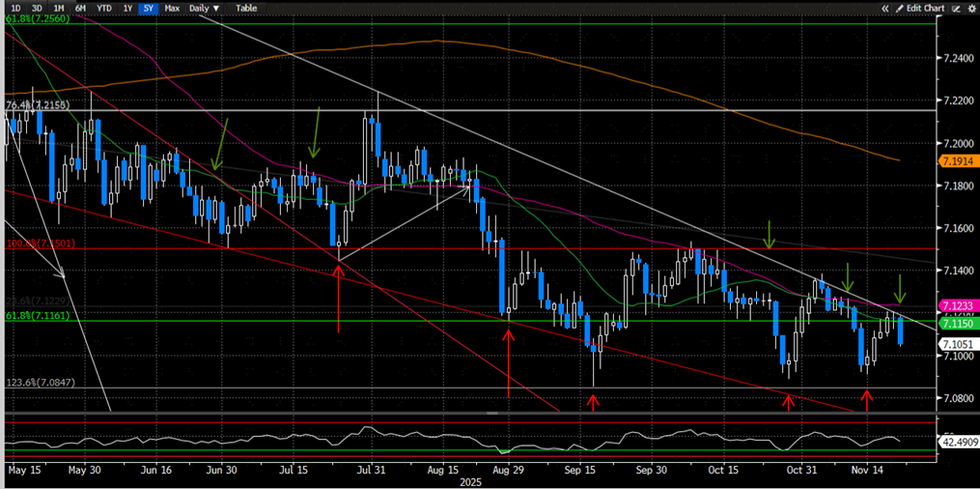Click the Aug 29 date axis label

pos(508,469)
